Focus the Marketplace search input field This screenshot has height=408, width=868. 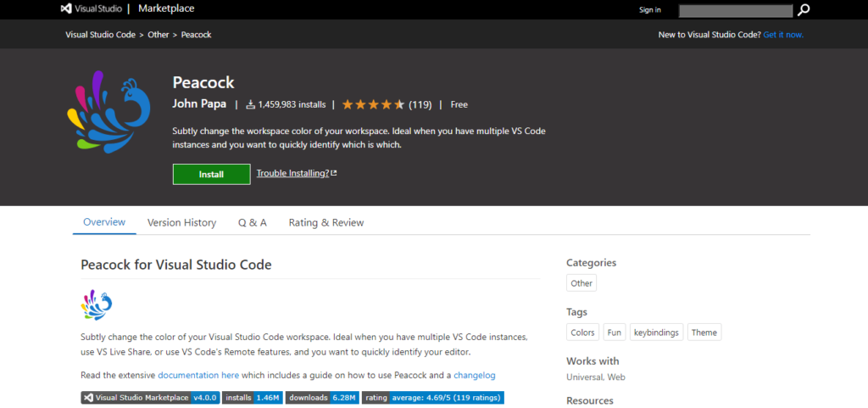[736, 10]
